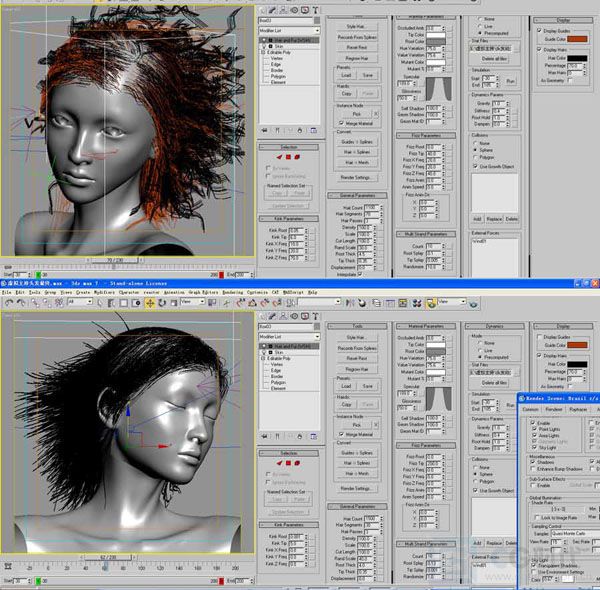Image resolution: width=600 pixels, height=590 pixels.
Task: Click the Tip Color swatch in the lower window
Action: pos(436,345)
